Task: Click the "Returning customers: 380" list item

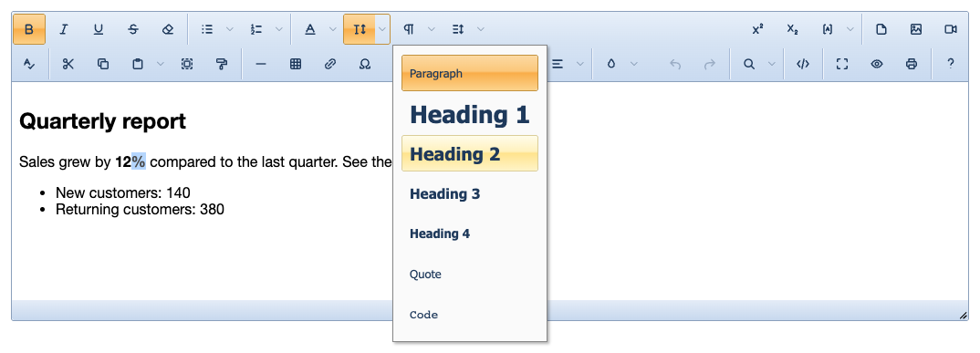Action: click(x=140, y=209)
